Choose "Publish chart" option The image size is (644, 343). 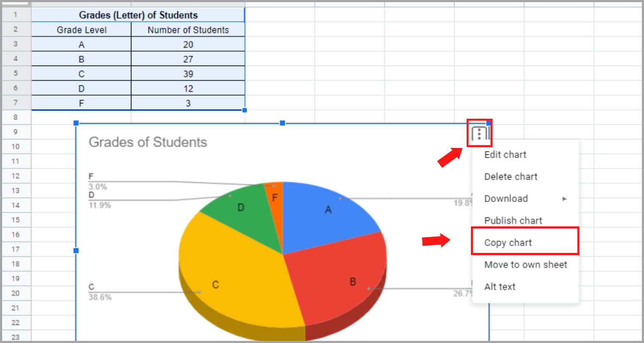[x=513, y=220]
